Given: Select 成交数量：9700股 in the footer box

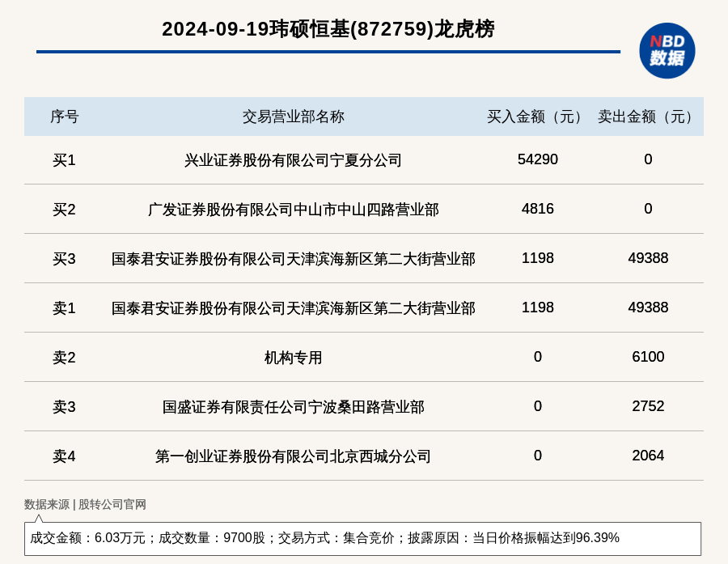Looking at the screenshot, I should pyautogui.click(x=212, y=538).
